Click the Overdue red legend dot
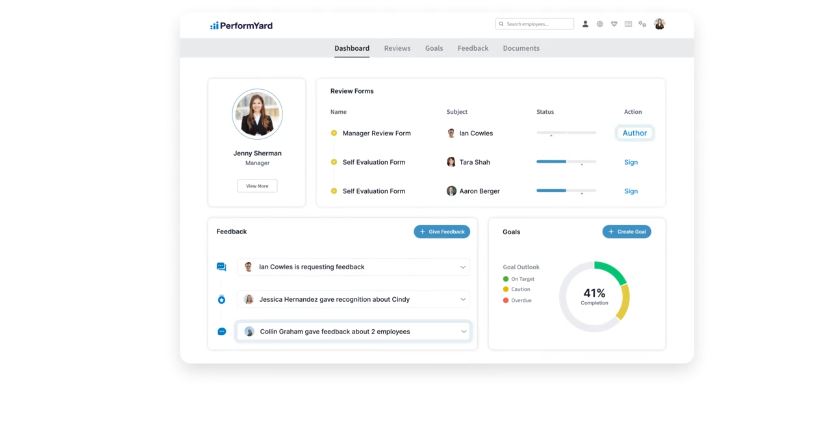This screenshot has width=830, height=433. pos(506,300)
